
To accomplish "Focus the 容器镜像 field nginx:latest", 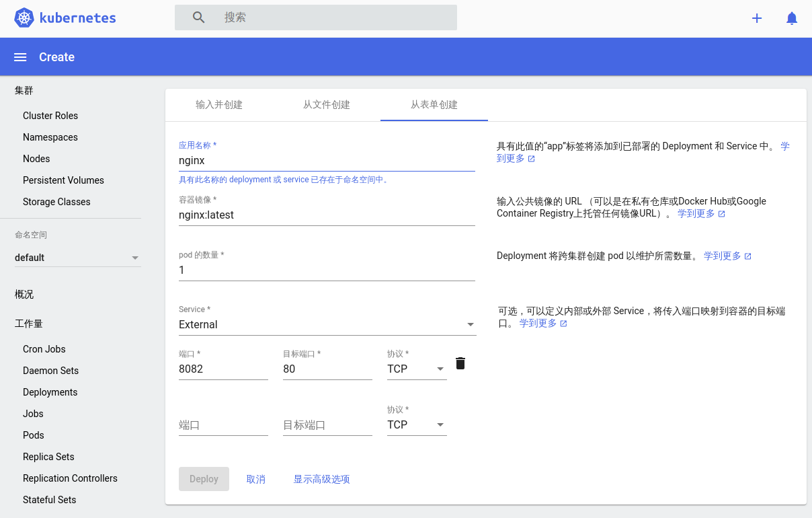I will point(327,215).
